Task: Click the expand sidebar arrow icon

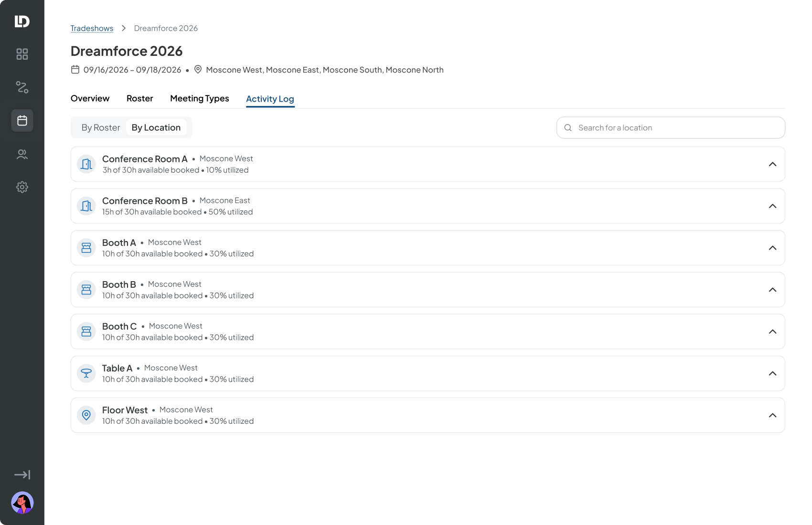Action: (x=22, y=474)
